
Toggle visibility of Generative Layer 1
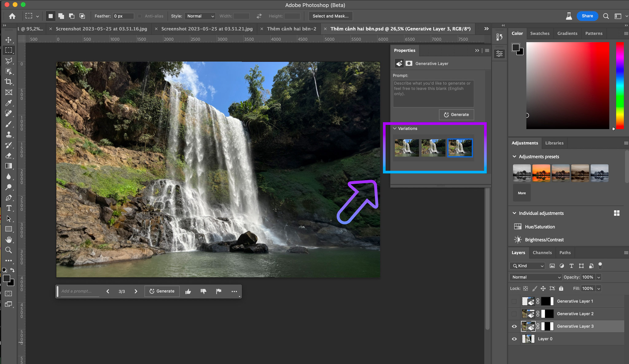tap(514, 301)
